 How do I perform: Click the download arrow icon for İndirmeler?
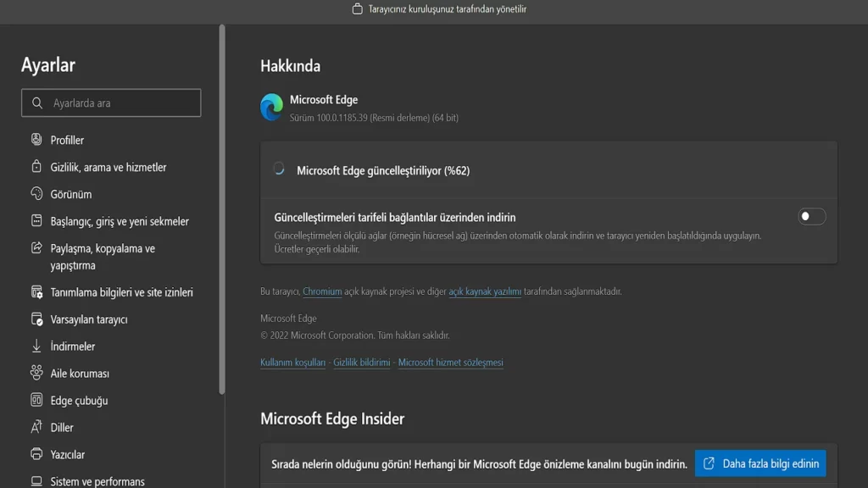(x=36, y=347)
